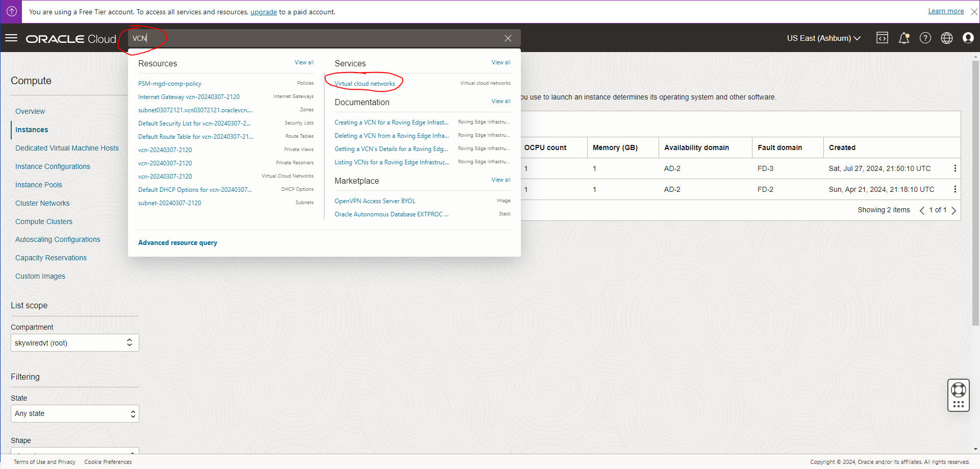Expand the US East (Ashburn) region dropdown
980x469 pixels.
823,38
